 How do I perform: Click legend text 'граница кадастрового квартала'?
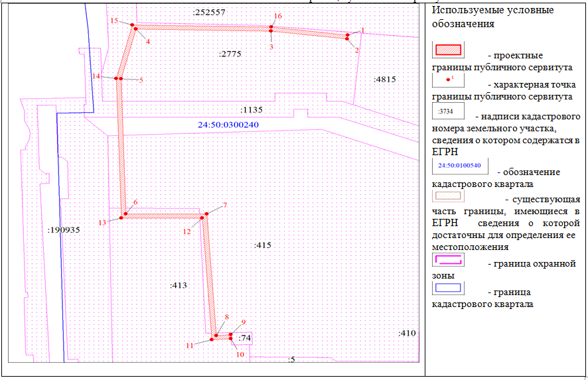[482, 298]
